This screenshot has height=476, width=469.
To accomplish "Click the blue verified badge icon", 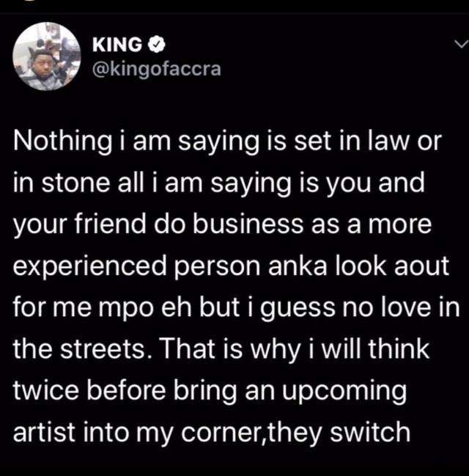I will click(157, 45).
